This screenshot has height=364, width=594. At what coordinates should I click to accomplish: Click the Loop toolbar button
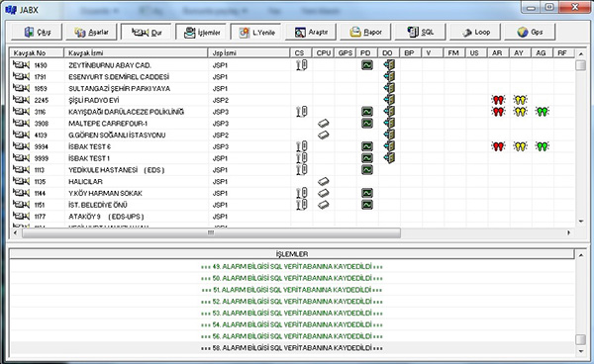(x=475, y=33)
